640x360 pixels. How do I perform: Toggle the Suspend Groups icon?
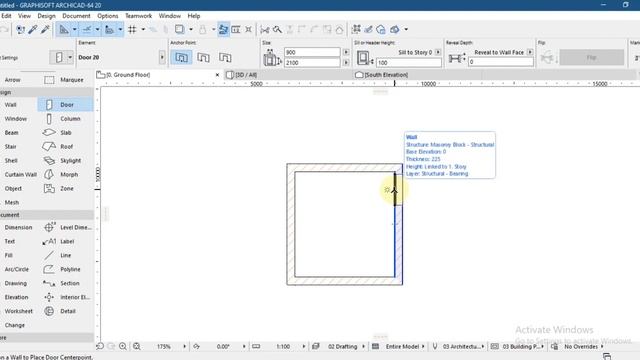[x=223, y=29]
